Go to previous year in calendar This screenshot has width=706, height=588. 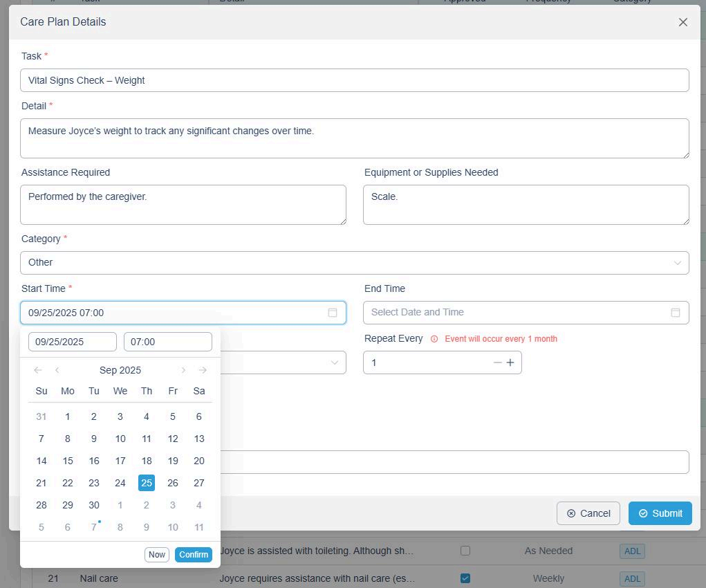pos(38,370)
